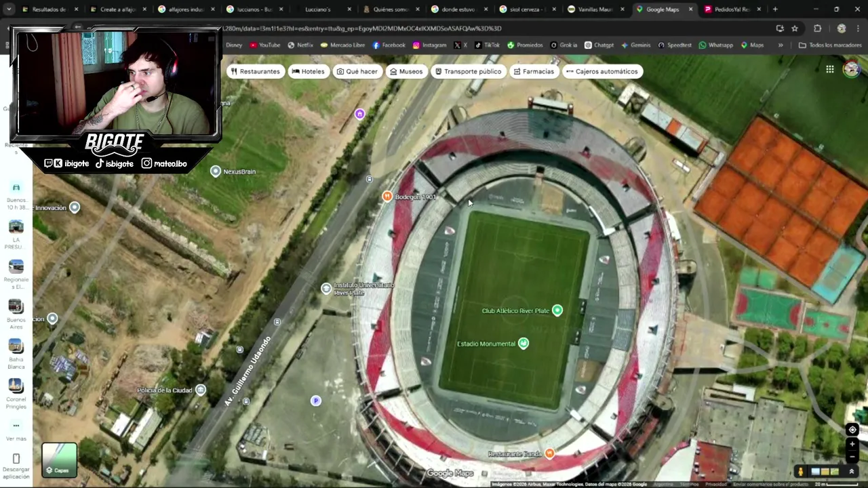Select the parking P marker
This screenshot has width=868, height=488.
[315, 401]
